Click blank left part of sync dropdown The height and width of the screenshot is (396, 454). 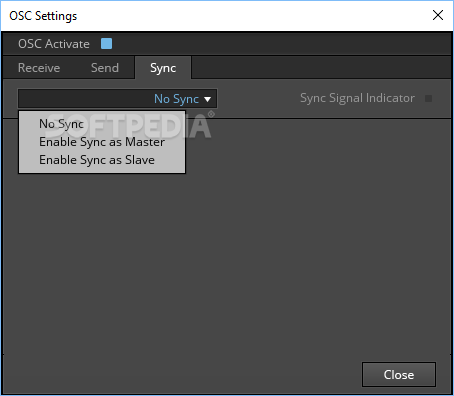(85, 99)
